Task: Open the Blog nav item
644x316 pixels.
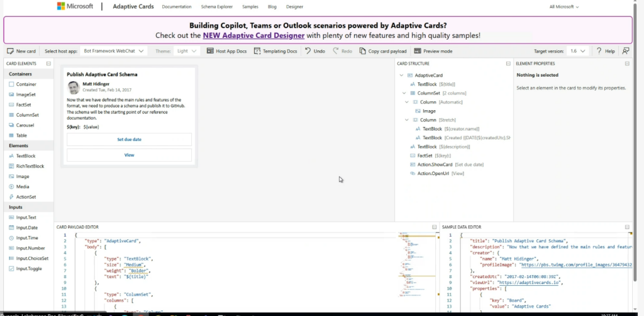Action: click(x=272, y=7)
